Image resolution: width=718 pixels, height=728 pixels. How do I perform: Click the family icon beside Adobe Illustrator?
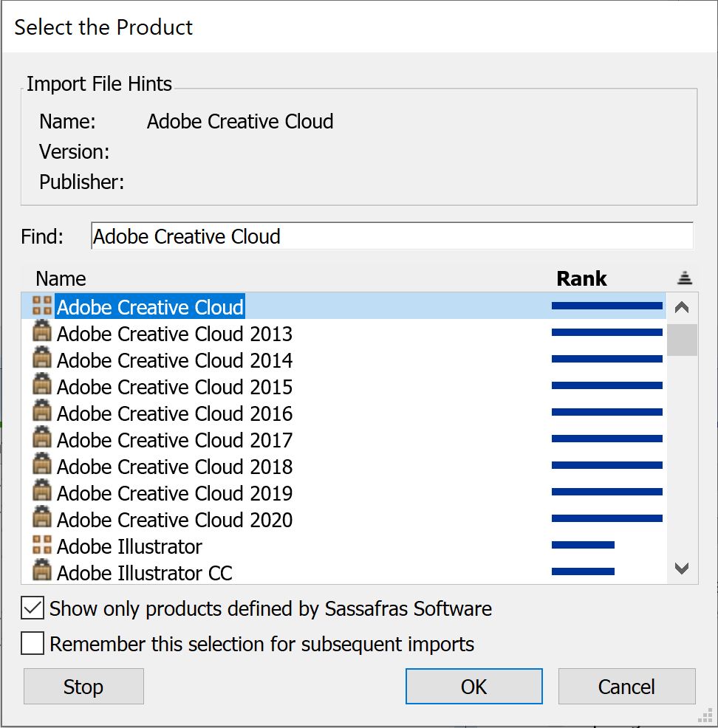click(42, 545)
